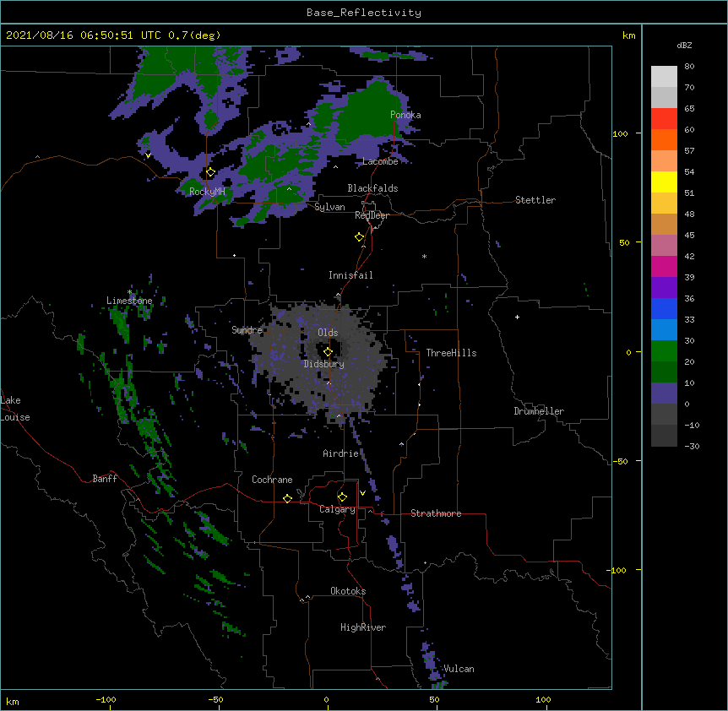This screenshot has width=728, height=711.
Task: Click the white plus marker west of Drumheller
Action: tap(517, 317)
